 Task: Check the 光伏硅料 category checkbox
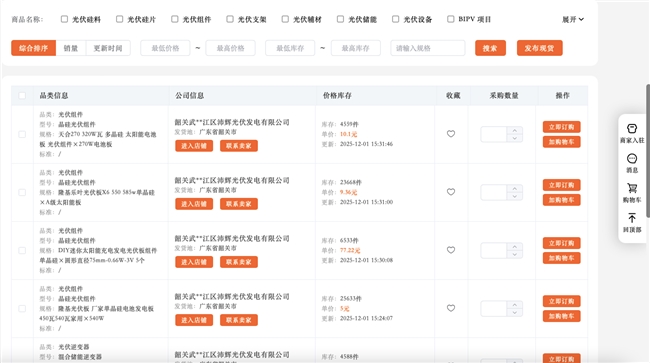64,19
